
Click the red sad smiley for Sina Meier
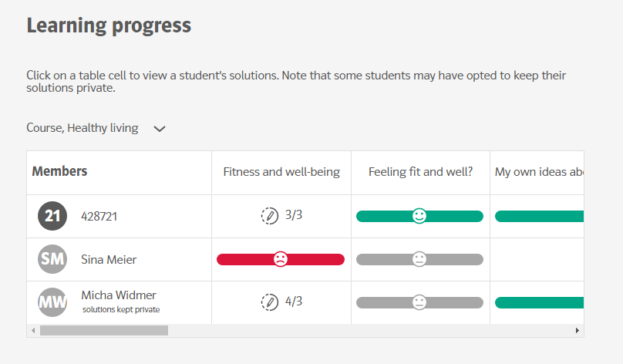click(x=281, y=259)
